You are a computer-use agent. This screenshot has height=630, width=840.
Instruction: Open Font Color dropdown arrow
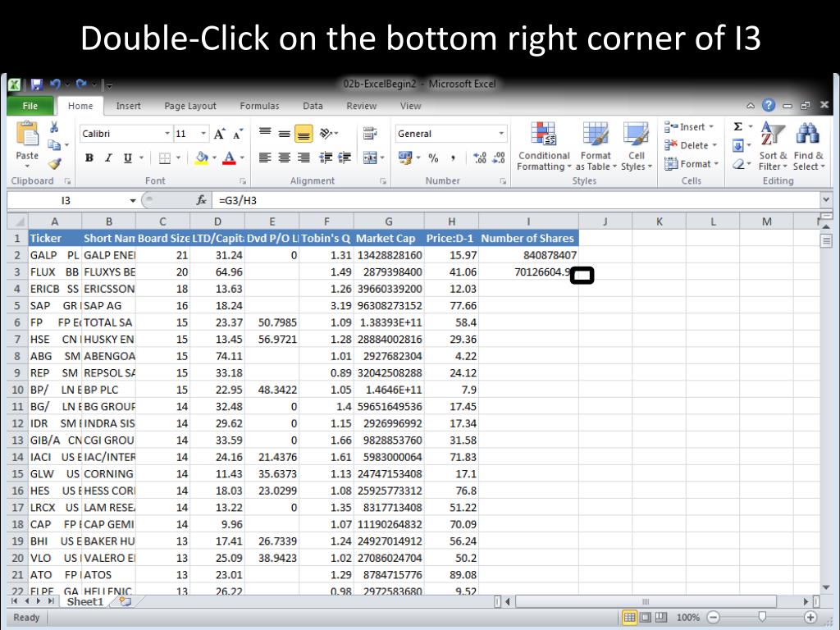pyautogui.click(x=242, y=158)
